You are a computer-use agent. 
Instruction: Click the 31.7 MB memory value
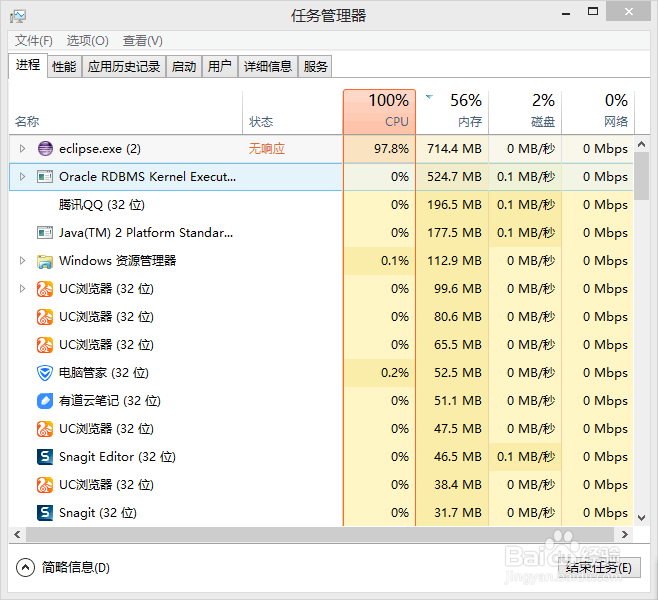[457, 513]
